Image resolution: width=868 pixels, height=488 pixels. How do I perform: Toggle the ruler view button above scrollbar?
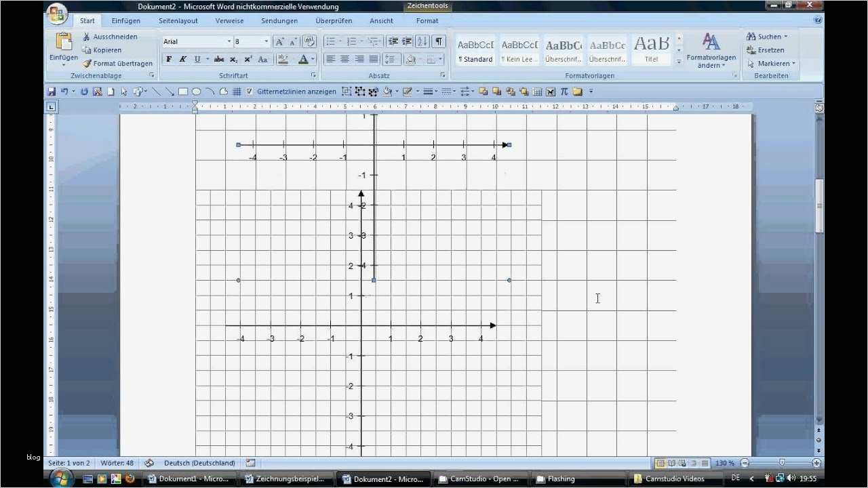pyautogui.click(x=818, y=107)
